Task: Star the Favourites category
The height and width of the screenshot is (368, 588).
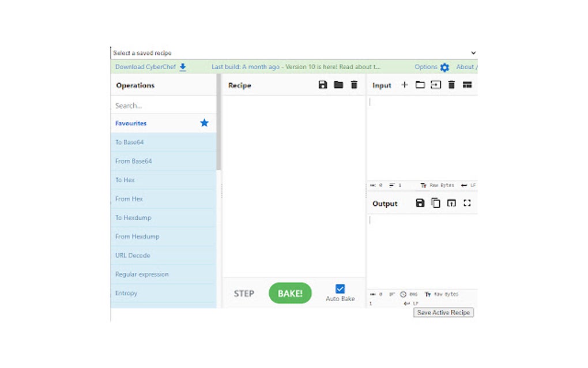Action: click(x=204, y=123)
